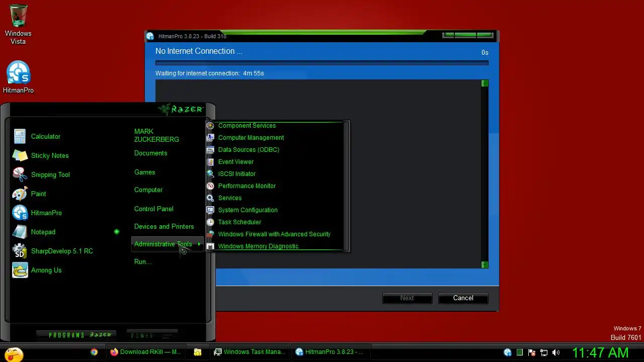The height and width of the screenshot is (362, 644).
Task: Click the Next button in HitmanPro
Action: (x=407, y=298)
